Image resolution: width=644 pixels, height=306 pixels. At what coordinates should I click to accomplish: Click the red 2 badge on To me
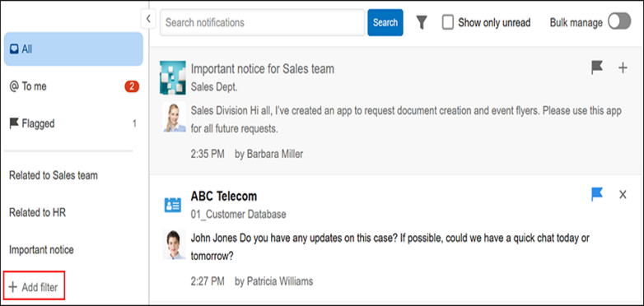132,86
